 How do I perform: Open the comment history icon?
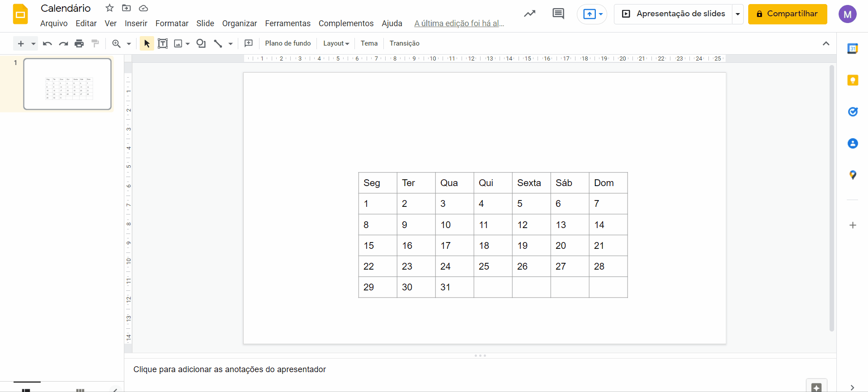[x=558, y=14]
